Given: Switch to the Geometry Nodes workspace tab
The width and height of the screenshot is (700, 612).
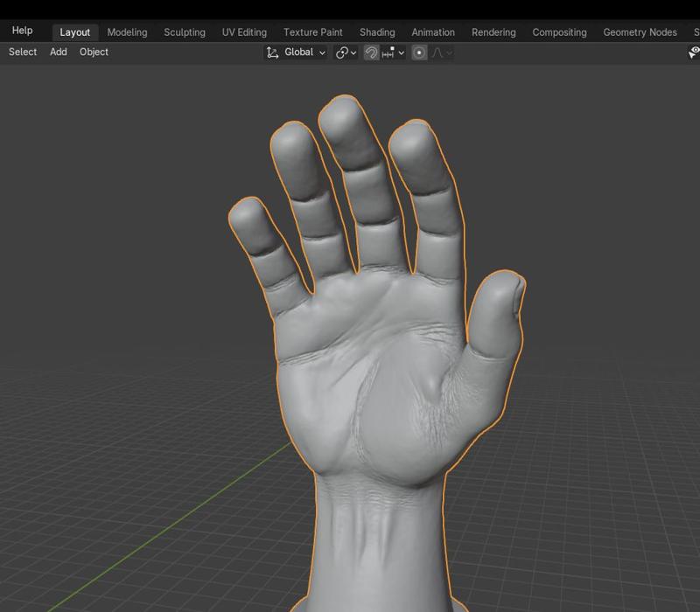Looking at the screenshot, I should pyautogui.click(x=640, y=31).
